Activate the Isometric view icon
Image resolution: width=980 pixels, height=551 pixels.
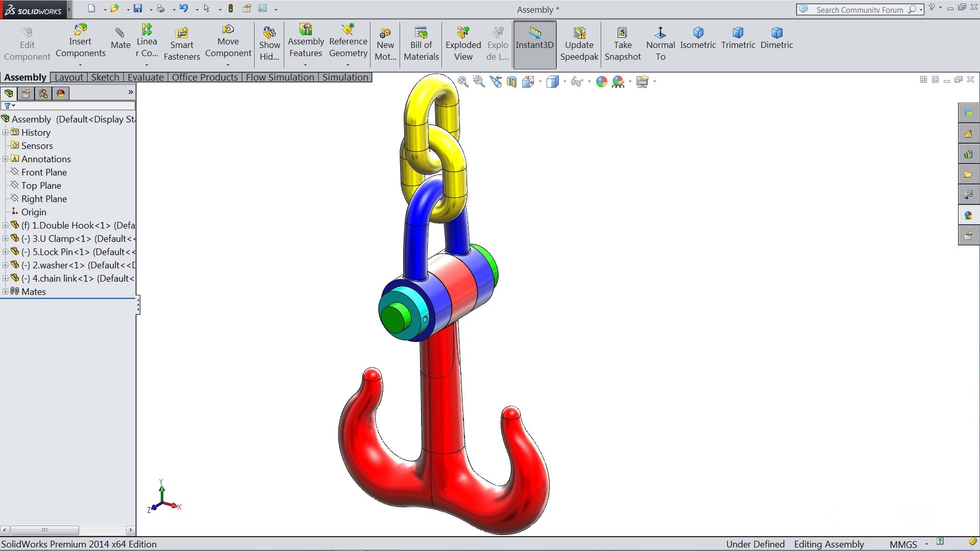[698, 38]
